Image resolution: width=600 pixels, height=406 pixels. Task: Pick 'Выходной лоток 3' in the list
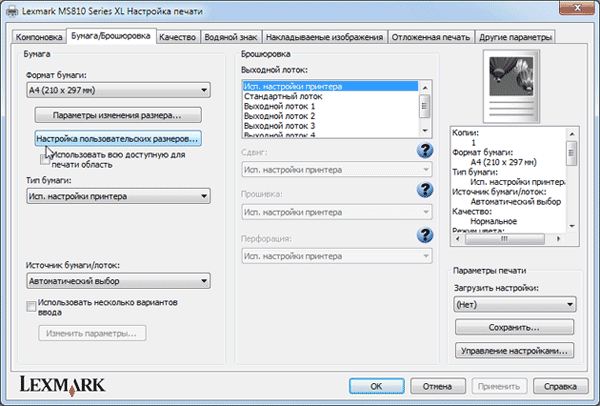point(331,126)
